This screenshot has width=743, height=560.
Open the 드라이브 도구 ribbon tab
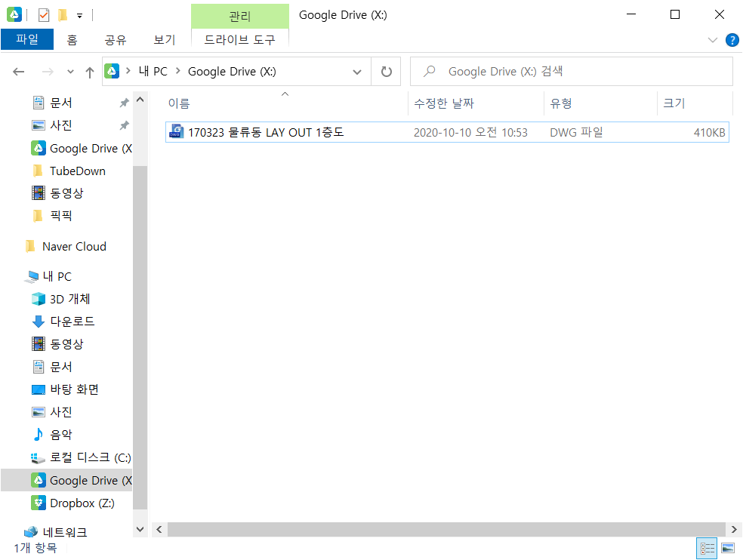point(240,40)
